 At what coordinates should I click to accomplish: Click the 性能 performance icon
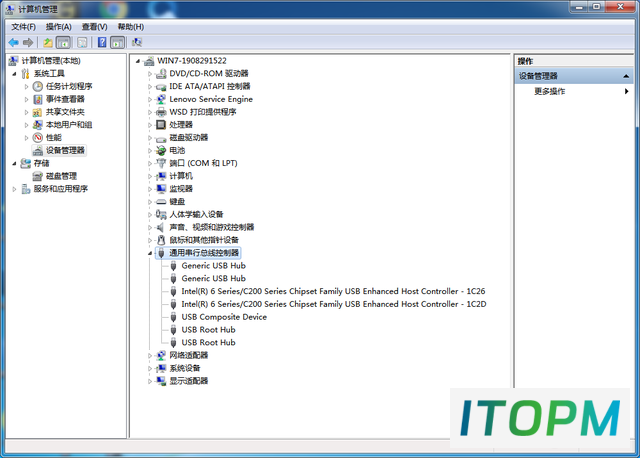point(38,138)
